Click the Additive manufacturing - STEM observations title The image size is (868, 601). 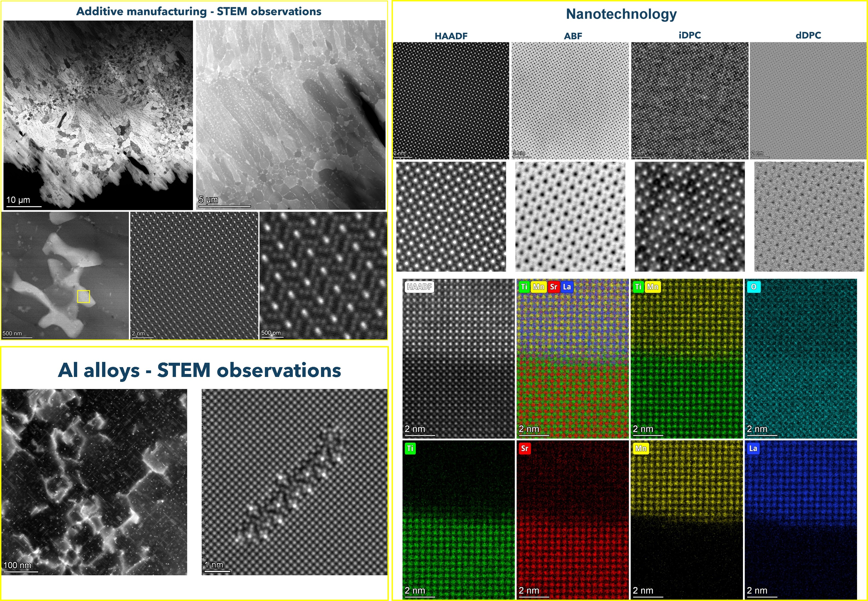tap(198, 11)
